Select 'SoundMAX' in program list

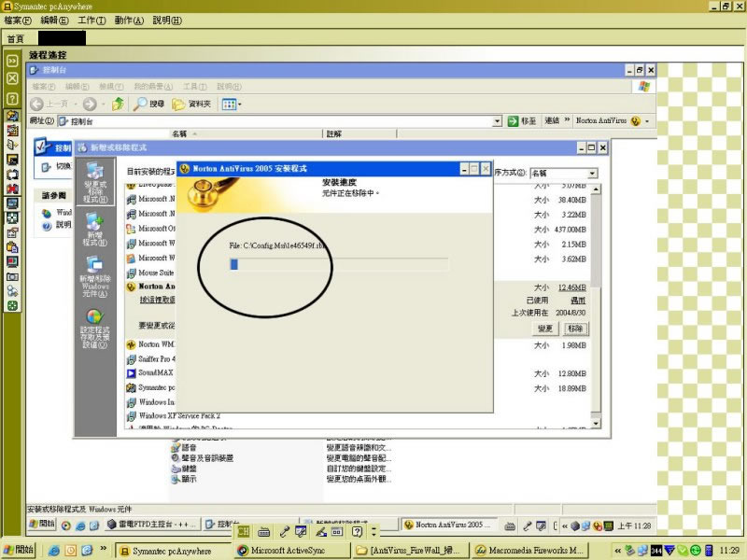tap(150, 372)
